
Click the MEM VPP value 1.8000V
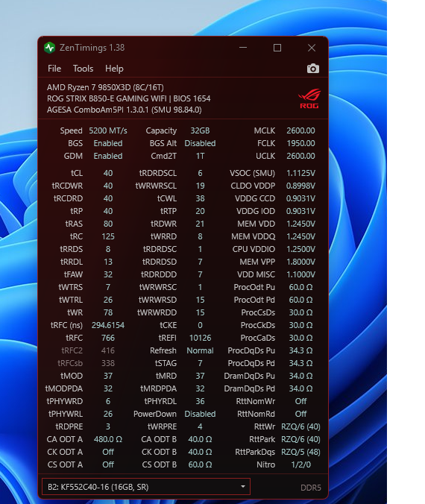tap(300, 262)
